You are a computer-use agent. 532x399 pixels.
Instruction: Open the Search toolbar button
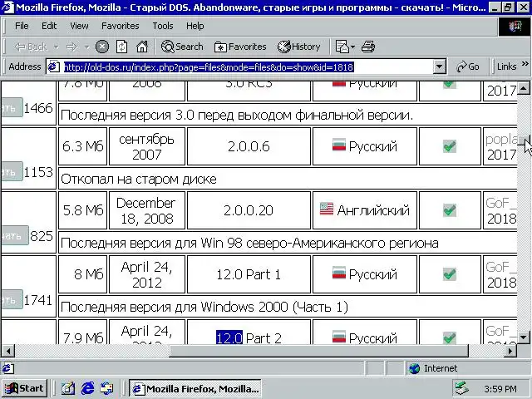point(182,47)
